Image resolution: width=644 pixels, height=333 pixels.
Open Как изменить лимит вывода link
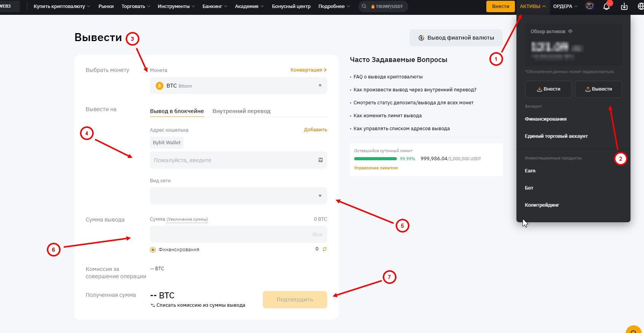click(x=387, y=116)
